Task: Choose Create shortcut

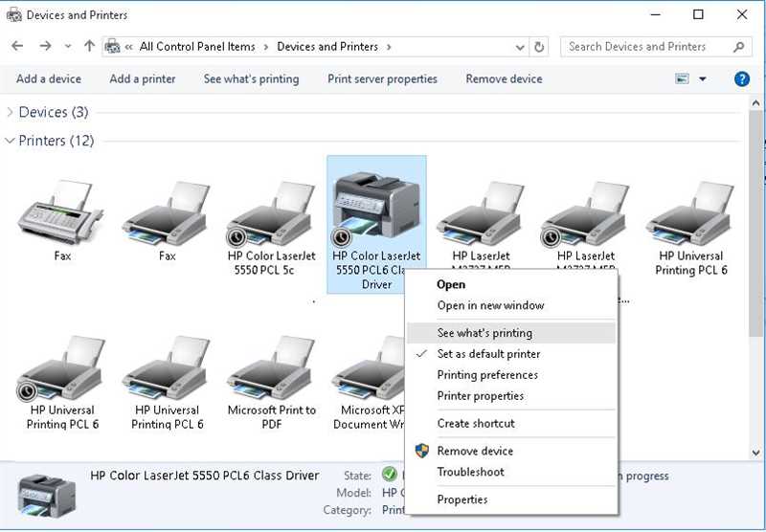Action: tap(511, 423)
